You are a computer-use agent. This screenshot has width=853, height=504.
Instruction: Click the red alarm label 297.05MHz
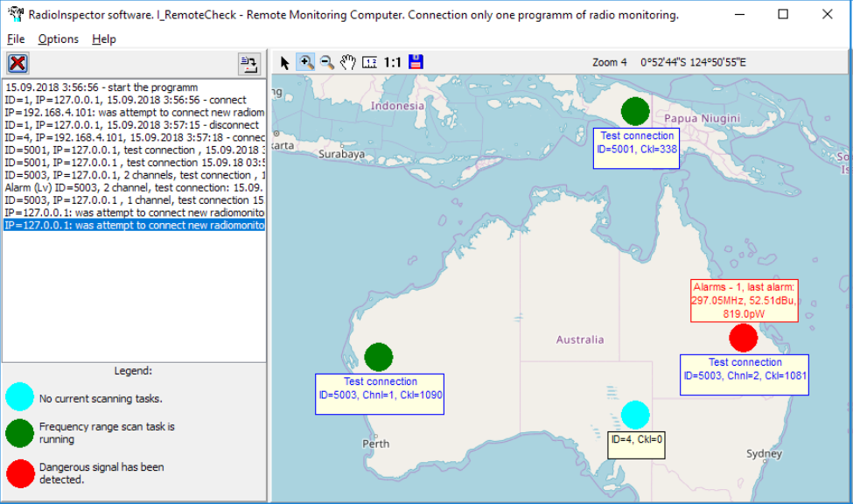click(x=745, y=300)
